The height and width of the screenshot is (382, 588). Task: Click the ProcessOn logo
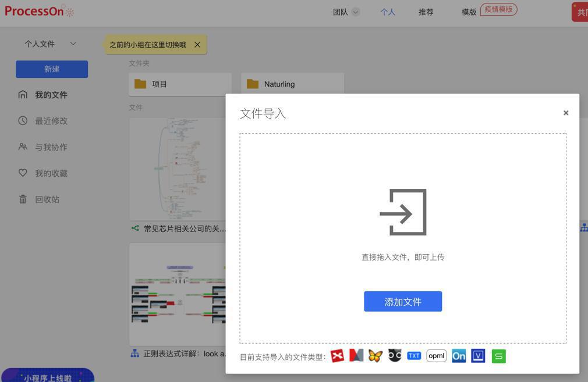tap(39, 11)
